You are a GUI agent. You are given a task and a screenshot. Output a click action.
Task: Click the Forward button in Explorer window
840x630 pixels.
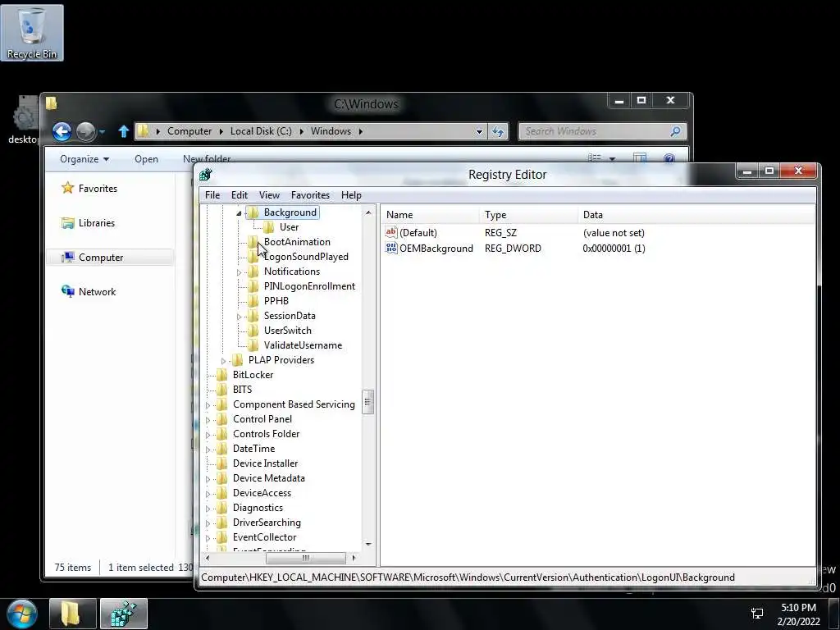pos(85,131)
